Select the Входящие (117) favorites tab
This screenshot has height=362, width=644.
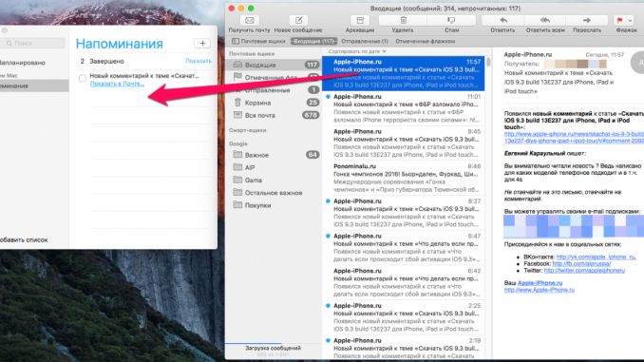pyautogui.click(x=313, y=41)
